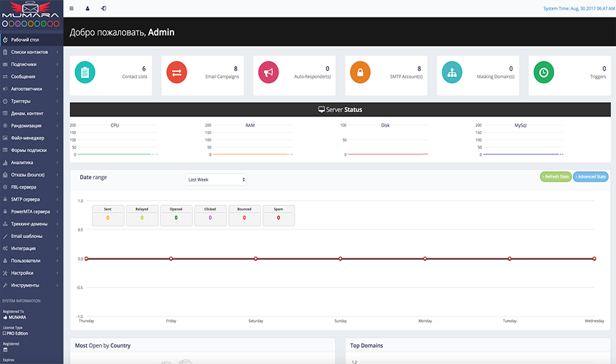Click the Wednesday data point on chart

click(594, 258)
